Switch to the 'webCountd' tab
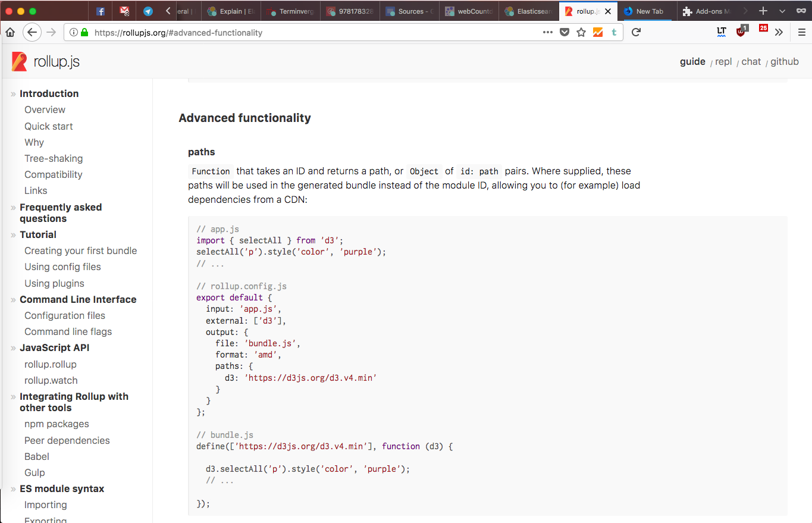 pos(469,11)
